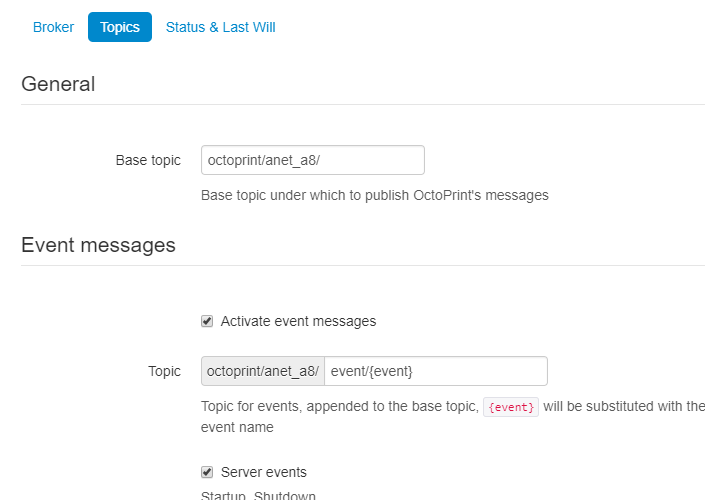705x500 pixels.
Task: Select the active Topics tab
Action: click(x=120, y=27)
